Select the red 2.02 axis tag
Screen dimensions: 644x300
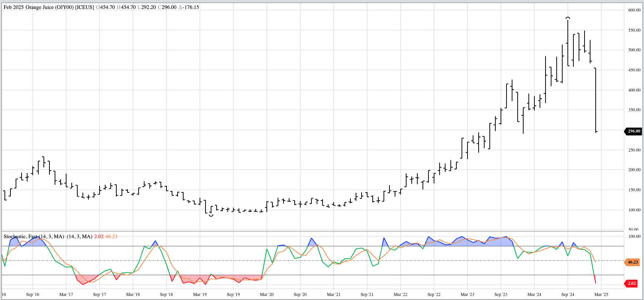(x=632, y=283)
